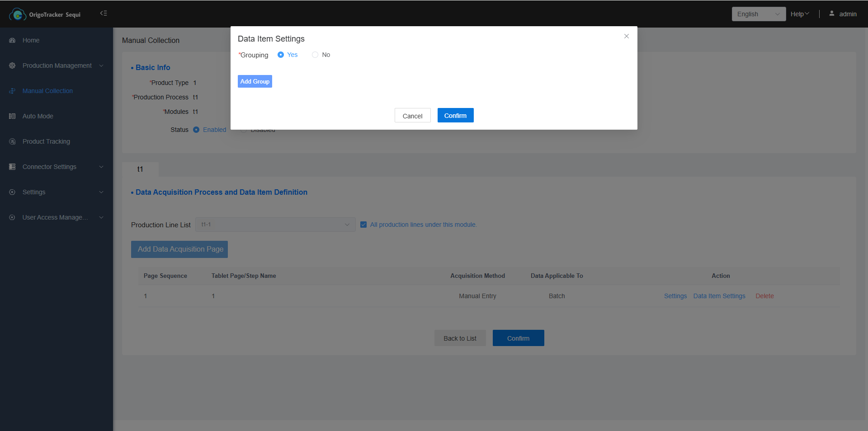Open Manual Collection menu item
The image size is (868, 431).
click(47, 91)
